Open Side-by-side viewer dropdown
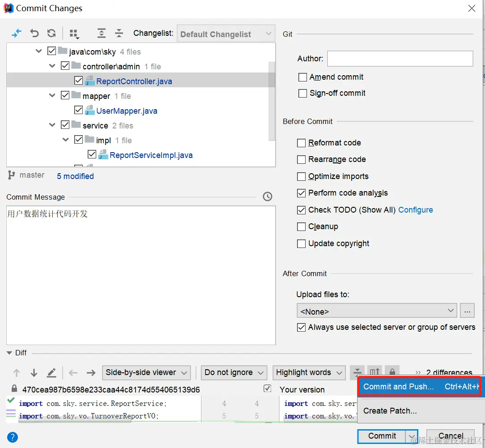 coord(146,372)
